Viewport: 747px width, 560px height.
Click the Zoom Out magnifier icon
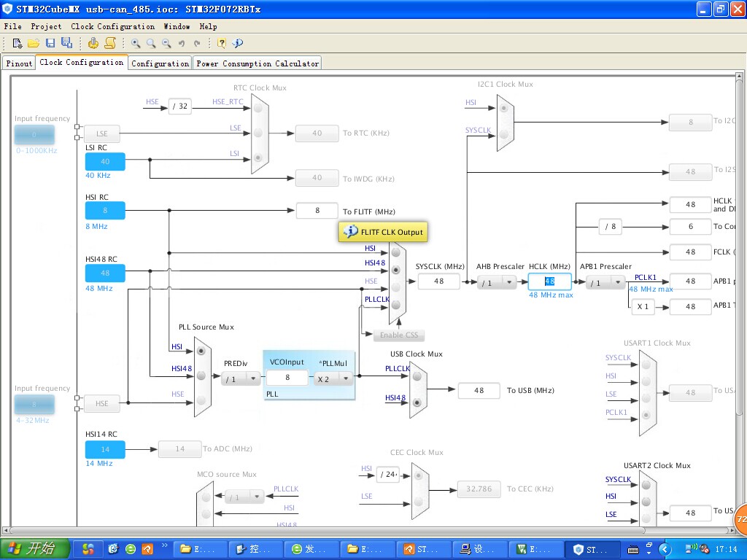point(166,43)
